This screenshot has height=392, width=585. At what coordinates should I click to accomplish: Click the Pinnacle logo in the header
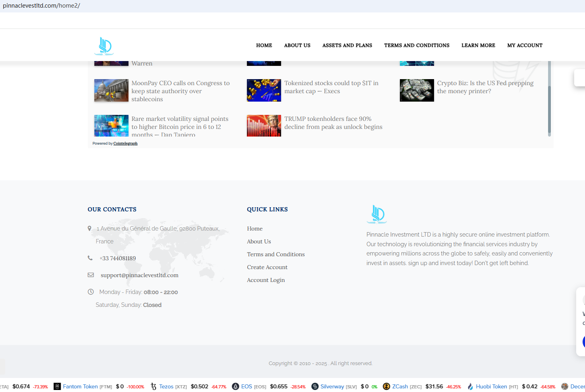tap(104, 46)
